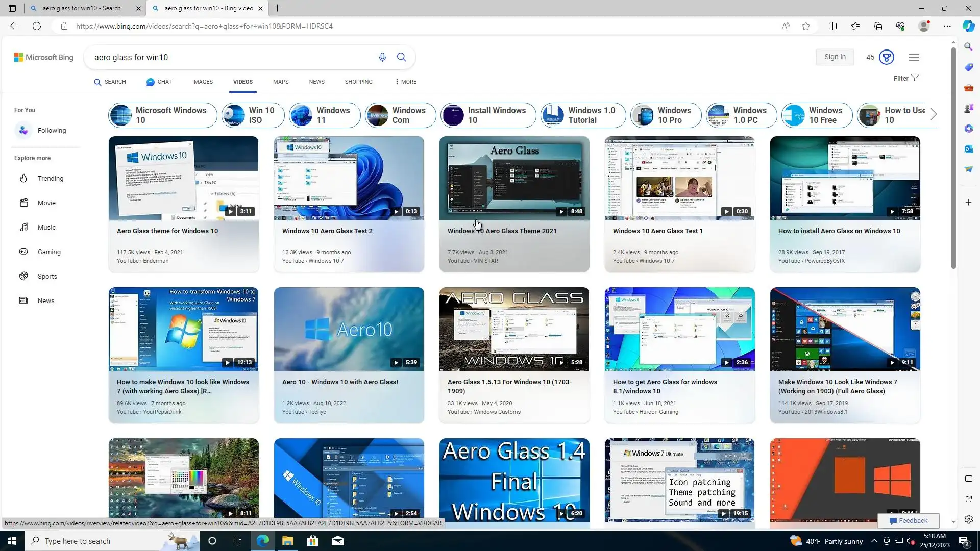Click the Copilot icon in browser toolbar
The image size is (980, 551).
point(968,26)
